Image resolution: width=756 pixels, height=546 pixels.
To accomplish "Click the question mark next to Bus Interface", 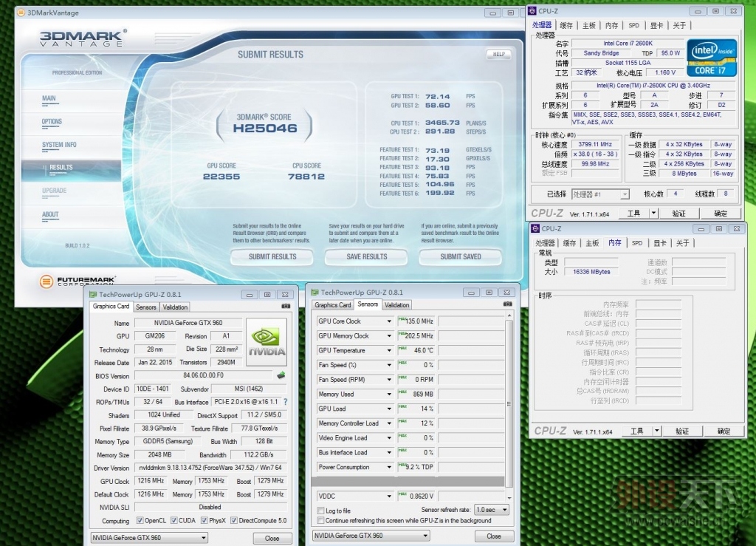I will tap(286, 402).
